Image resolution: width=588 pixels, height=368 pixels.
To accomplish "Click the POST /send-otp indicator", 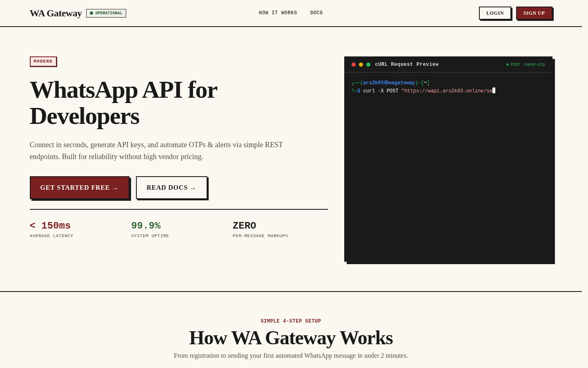I will tap(526, 65).
